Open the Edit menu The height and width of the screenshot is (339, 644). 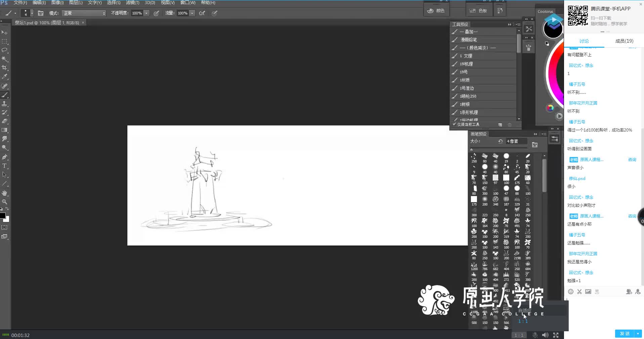(x=39, y=2)
